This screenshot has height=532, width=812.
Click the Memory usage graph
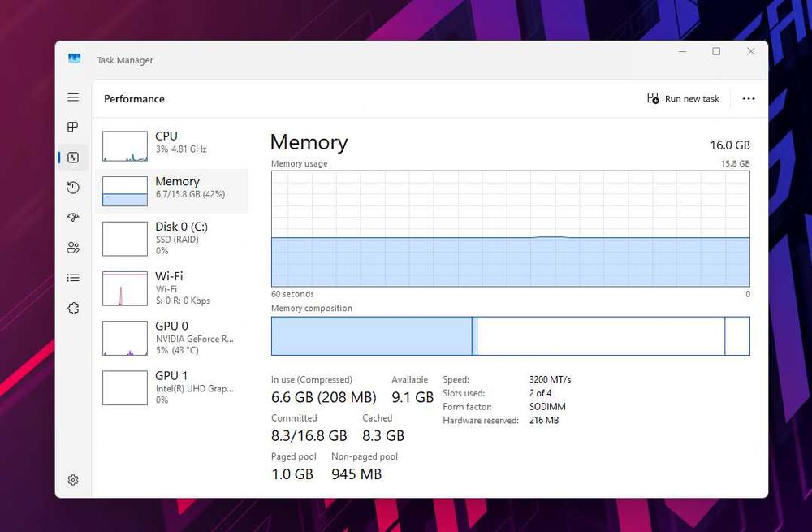pos(510,228)
